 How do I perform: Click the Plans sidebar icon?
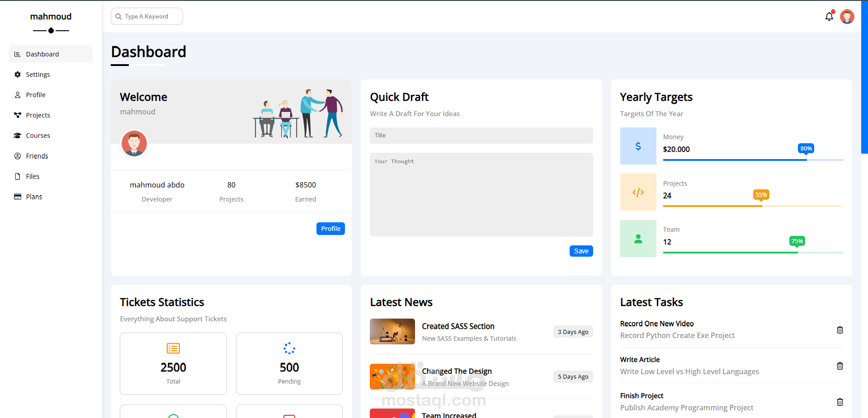coord(17,196)
